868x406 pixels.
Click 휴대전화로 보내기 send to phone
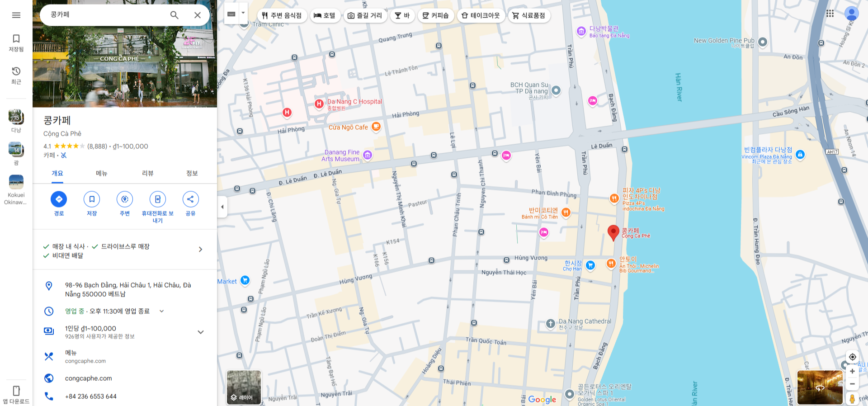(x=158, y=199)
